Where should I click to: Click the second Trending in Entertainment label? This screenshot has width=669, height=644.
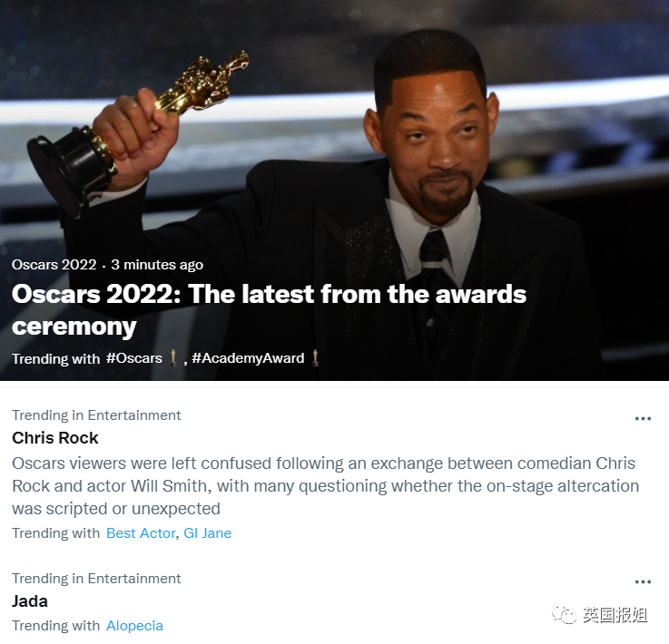coord(96,579)
